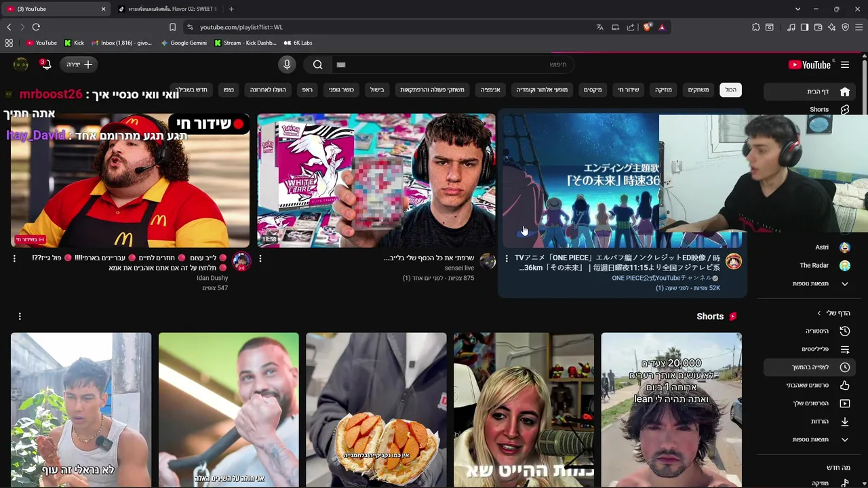Click the YouTube search input field
The image size is (868, 488).
(x=454, y=64)
